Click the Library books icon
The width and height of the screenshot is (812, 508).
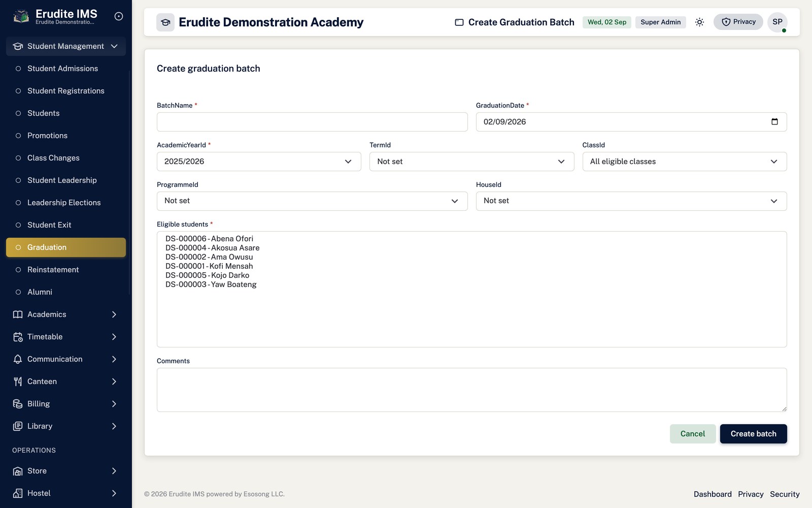click(18, 426)
